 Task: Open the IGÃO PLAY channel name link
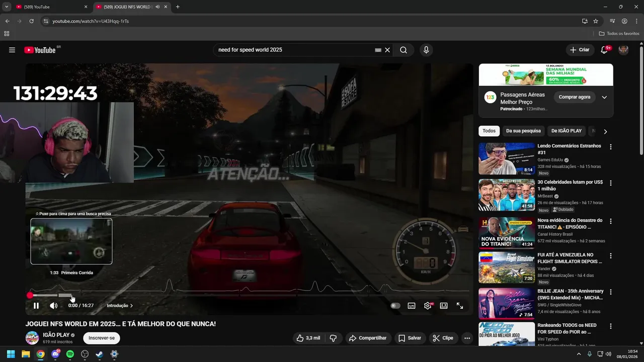pyautogui.click(x=56, y=335)
